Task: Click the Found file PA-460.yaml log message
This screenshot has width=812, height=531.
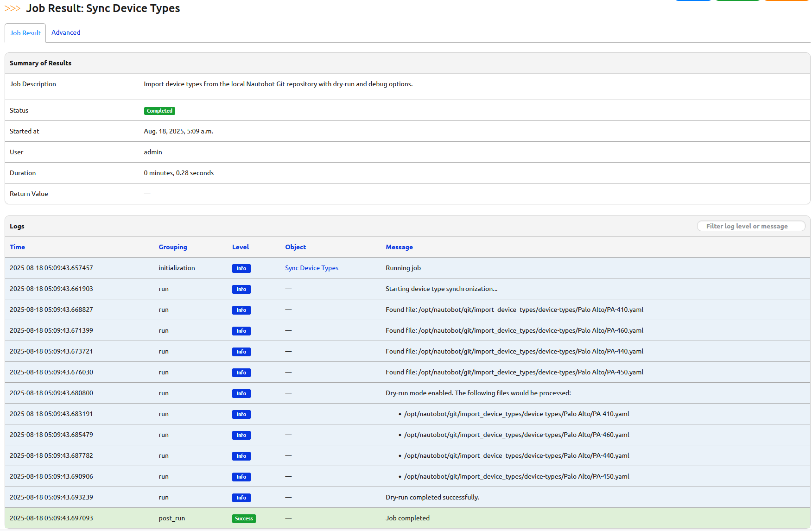Action: coord(514,330)
